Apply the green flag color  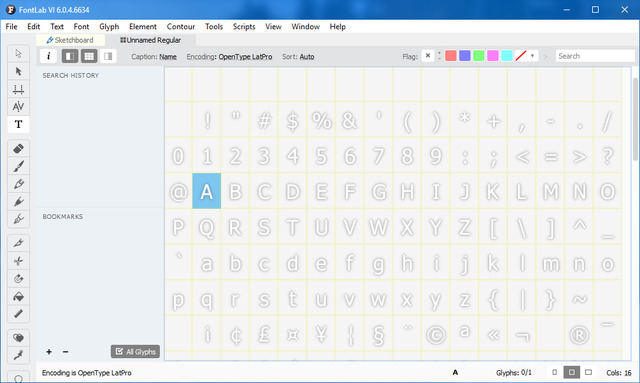tap(479, 56)
